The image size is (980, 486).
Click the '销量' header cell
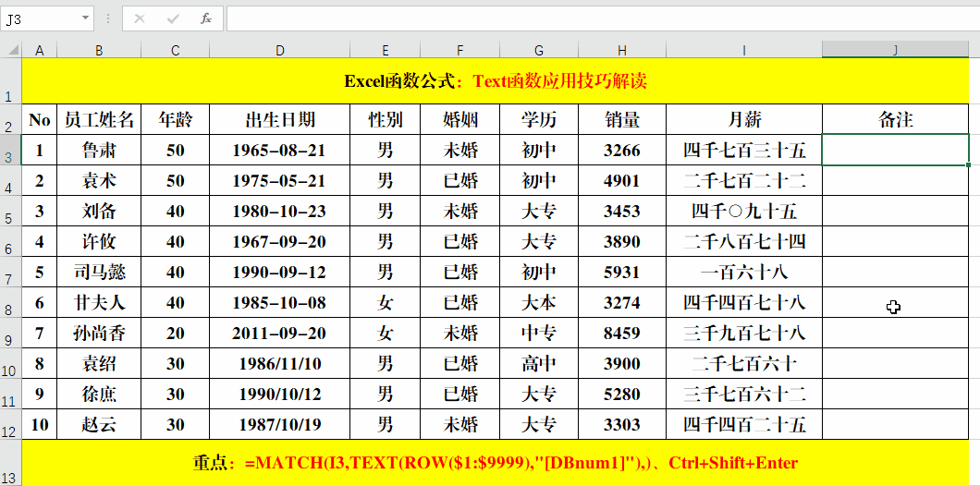coord(622,119)
